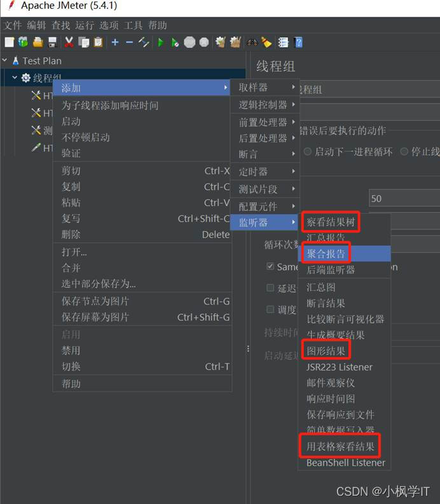Toggle the 延迟 checkbox
The image size is (440, 504).
coord(270,287)
